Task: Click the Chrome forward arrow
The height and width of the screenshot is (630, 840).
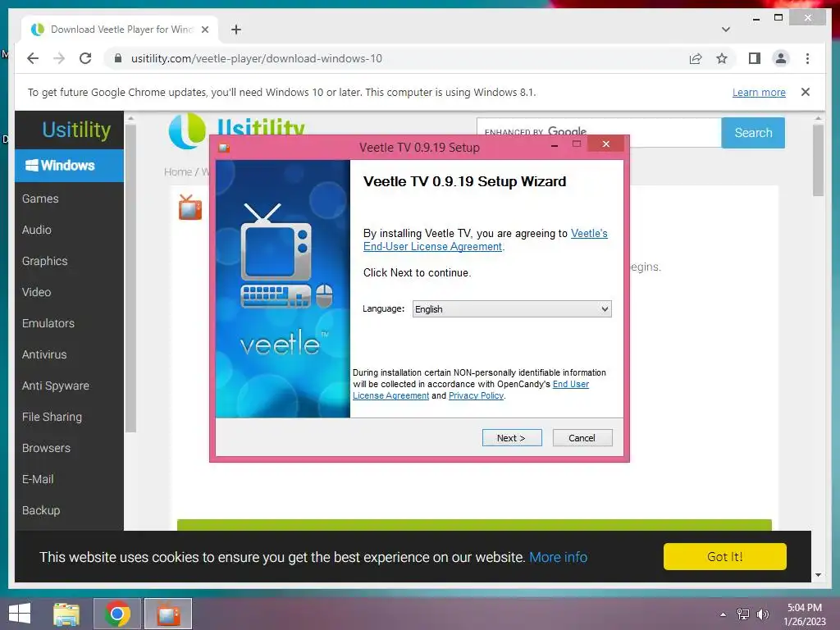Action: [59, 58]
